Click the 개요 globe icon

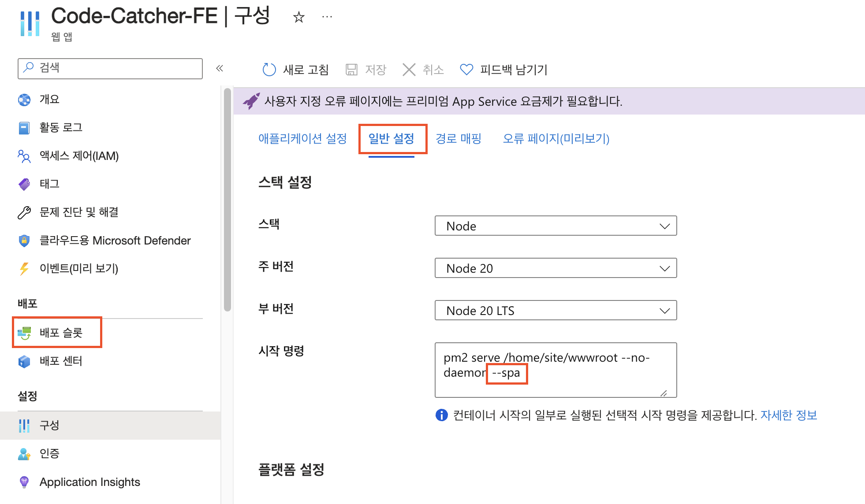tap(24, 100)
